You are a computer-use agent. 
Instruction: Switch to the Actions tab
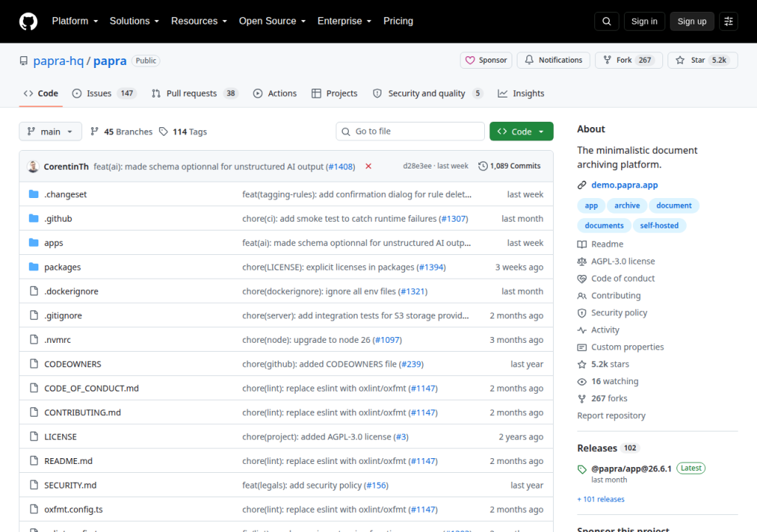(x=275, y=93)
